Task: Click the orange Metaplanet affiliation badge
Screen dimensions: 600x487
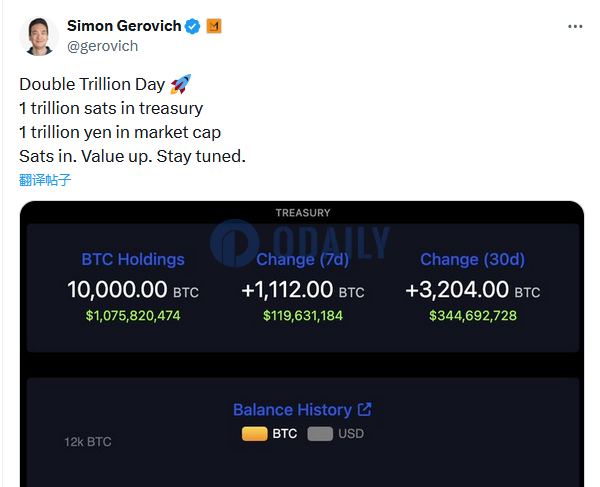Action: click(x=214, y=26)
